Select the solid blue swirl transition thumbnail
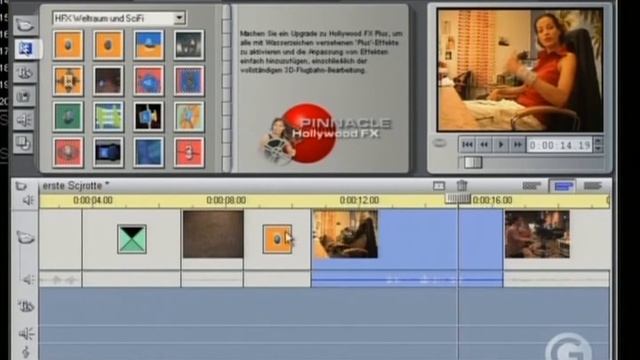640x360 pixels. tap(149, 153)
